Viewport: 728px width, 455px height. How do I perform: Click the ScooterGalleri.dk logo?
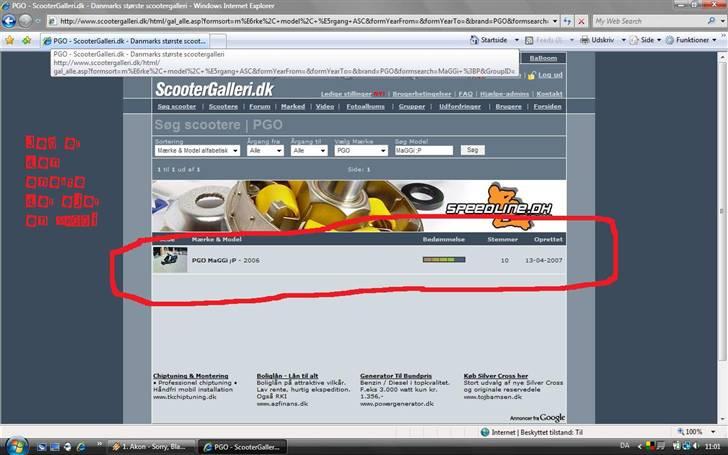tap(215, 87)
